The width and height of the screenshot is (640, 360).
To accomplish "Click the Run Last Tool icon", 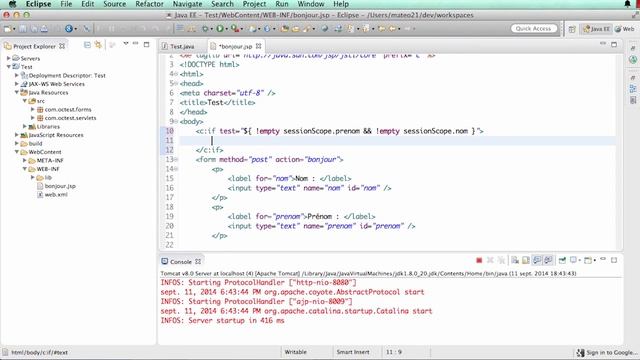I will coord(235,29).
